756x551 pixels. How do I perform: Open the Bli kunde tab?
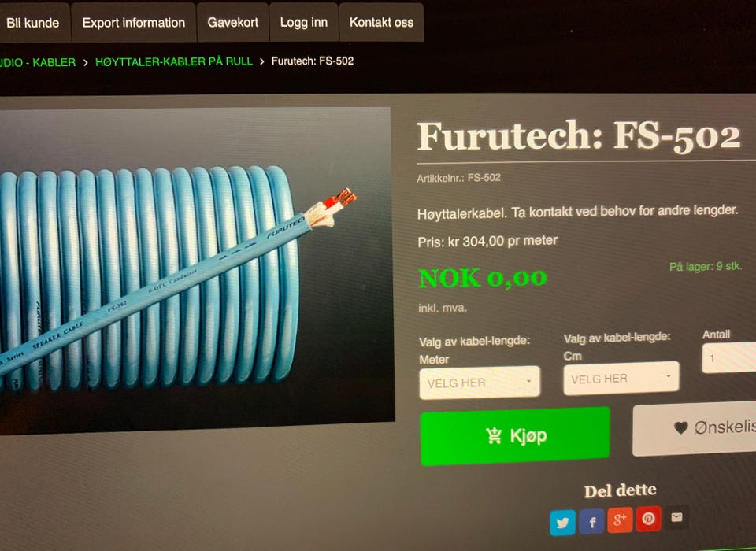(x=33, y=23)
